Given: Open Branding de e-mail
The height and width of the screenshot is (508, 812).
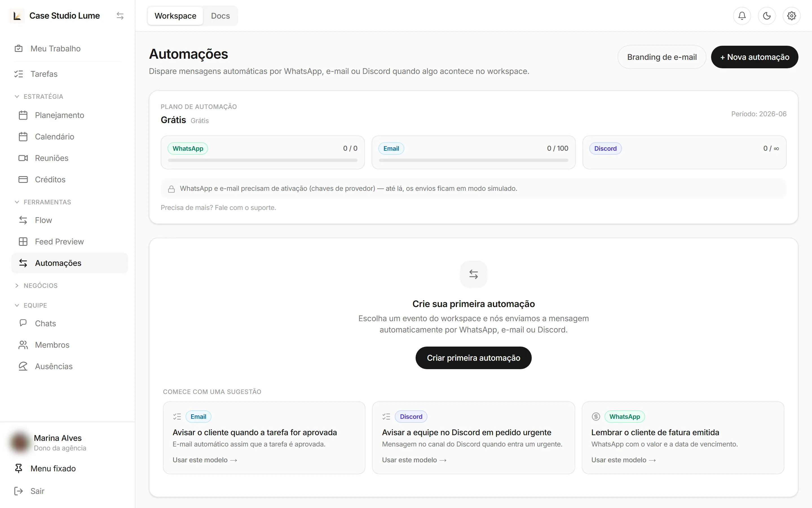Looking at the screenshot, I should point(662,57).
